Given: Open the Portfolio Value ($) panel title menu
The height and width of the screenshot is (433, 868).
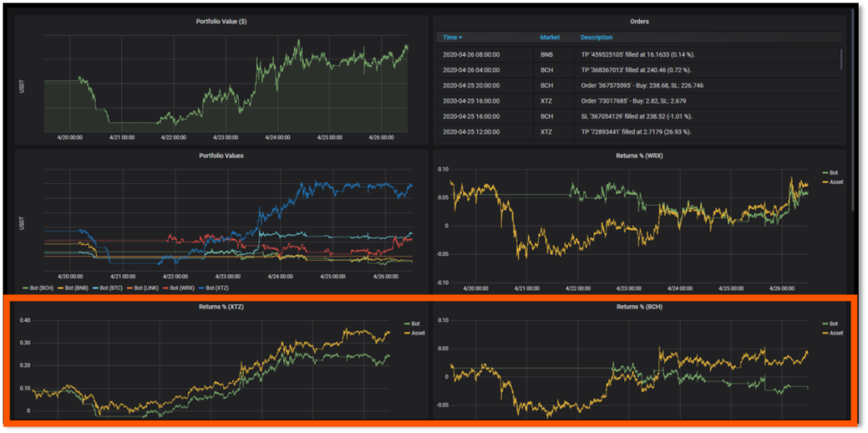Looking at the screenshot, I should pyautogui.click(x=224, y=19).
